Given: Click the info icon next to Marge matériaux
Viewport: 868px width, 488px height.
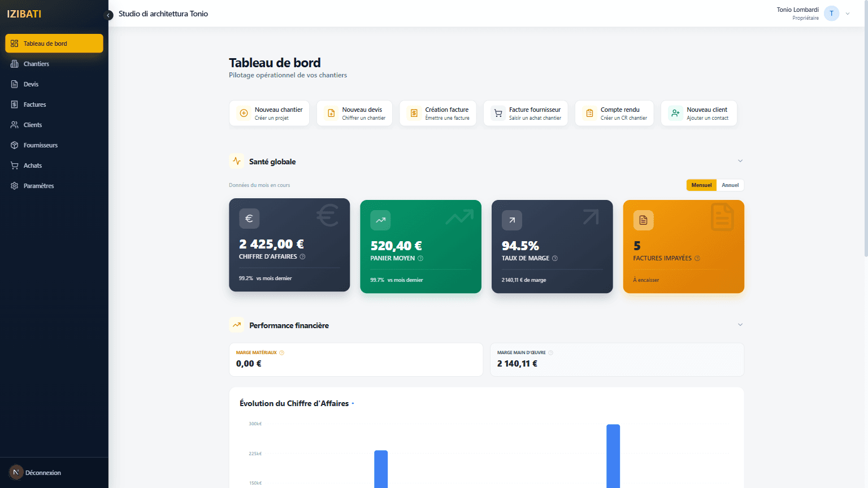Looking at the screenshot, I should point(282,353).
